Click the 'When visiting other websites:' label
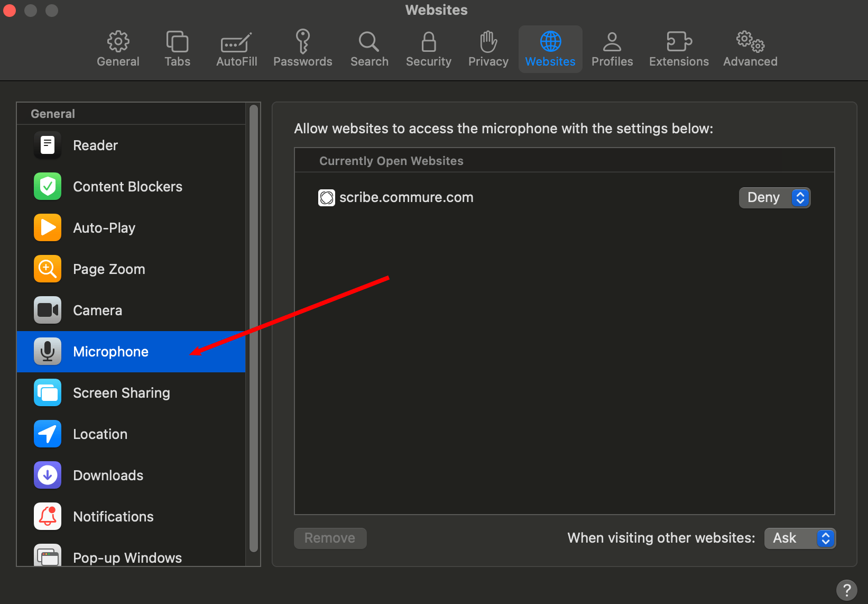Screen dimensions: 868x604 [x=661, y=538]
